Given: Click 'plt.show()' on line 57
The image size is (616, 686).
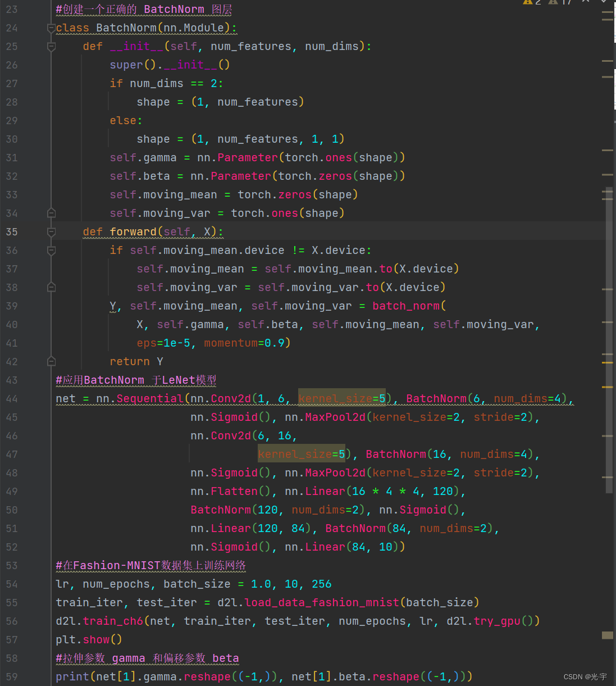Looking at the screenshot, I should click(x=89, y=640).
